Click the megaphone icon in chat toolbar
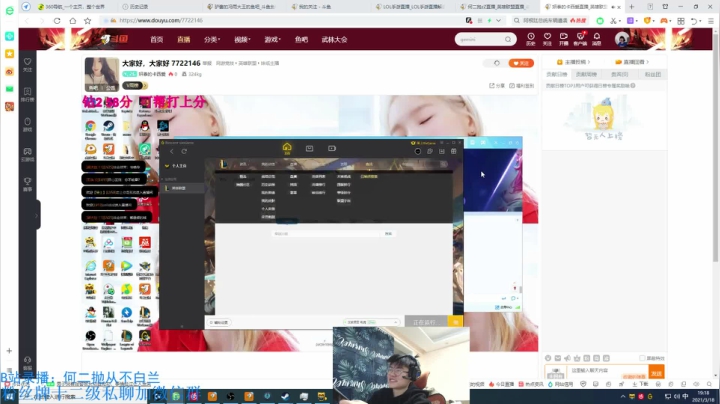Screen dimensions: 720x404 [568, 358]
